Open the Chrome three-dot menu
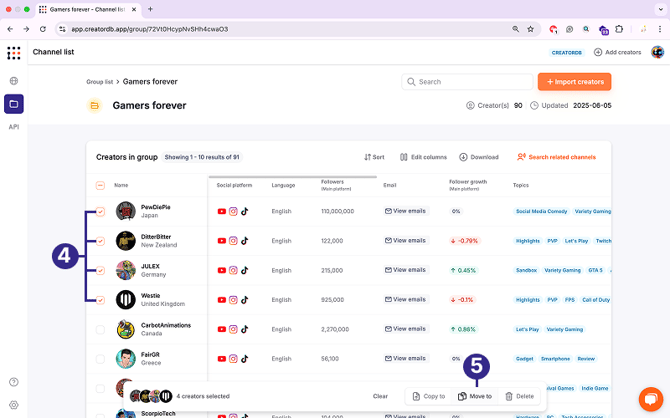 click(x=660, y=29)
